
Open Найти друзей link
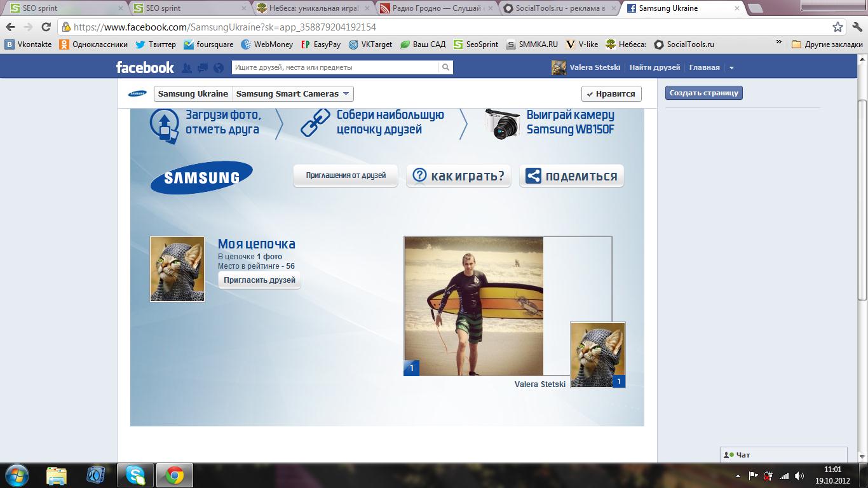pos(654,67)
